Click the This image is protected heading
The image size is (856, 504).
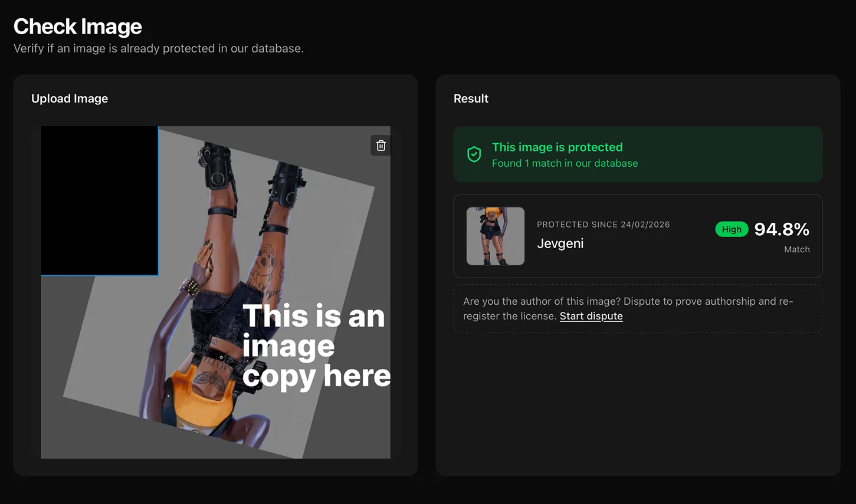557,147
